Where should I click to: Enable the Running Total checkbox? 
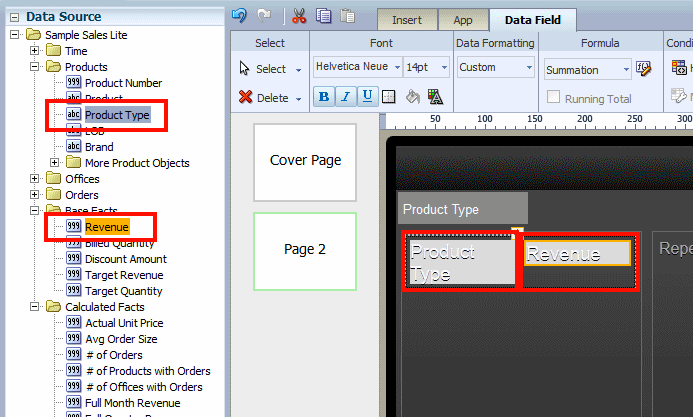(x=553, y=97)
